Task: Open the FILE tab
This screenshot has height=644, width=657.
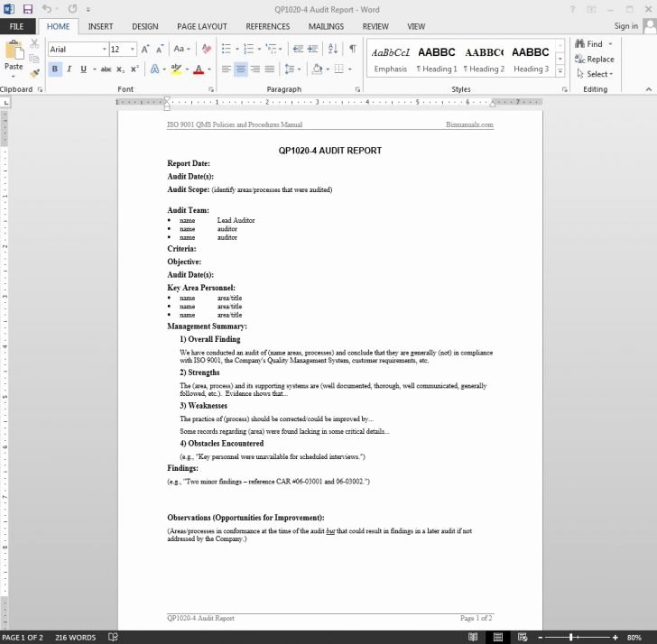Action: 17,26
